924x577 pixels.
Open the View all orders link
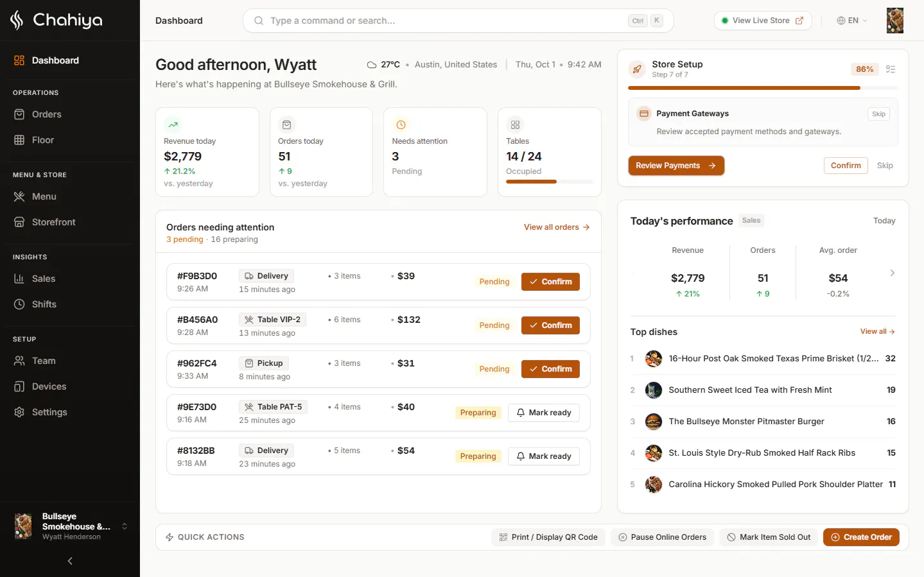click(557, 227)
